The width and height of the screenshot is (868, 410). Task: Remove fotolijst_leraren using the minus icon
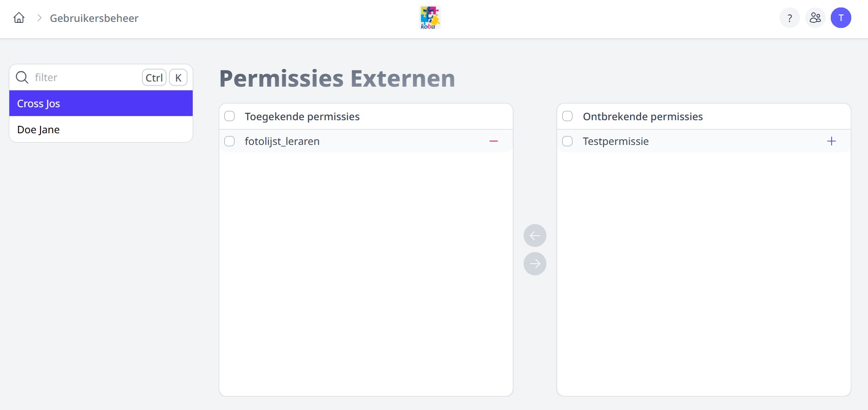[493, 141]
